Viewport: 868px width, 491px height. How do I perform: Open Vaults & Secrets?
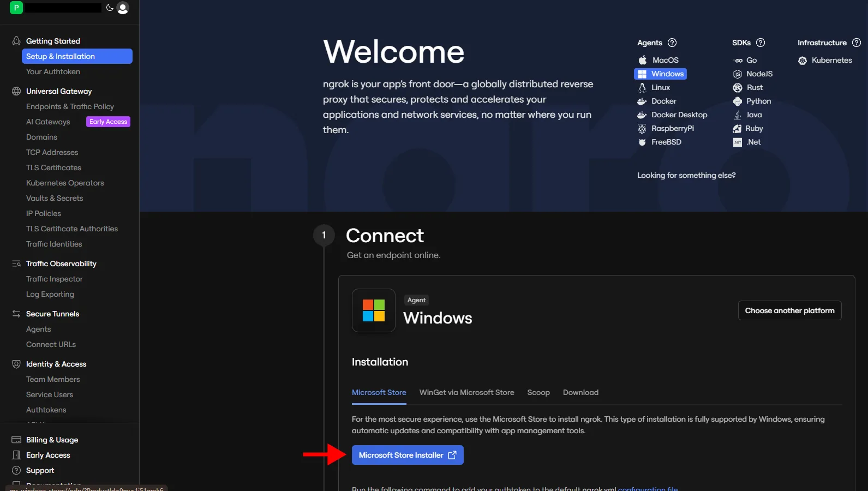pos(55,198)
